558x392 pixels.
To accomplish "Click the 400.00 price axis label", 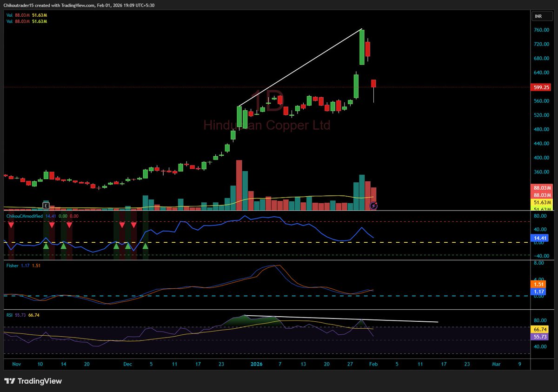I will (x=542, y=158).
